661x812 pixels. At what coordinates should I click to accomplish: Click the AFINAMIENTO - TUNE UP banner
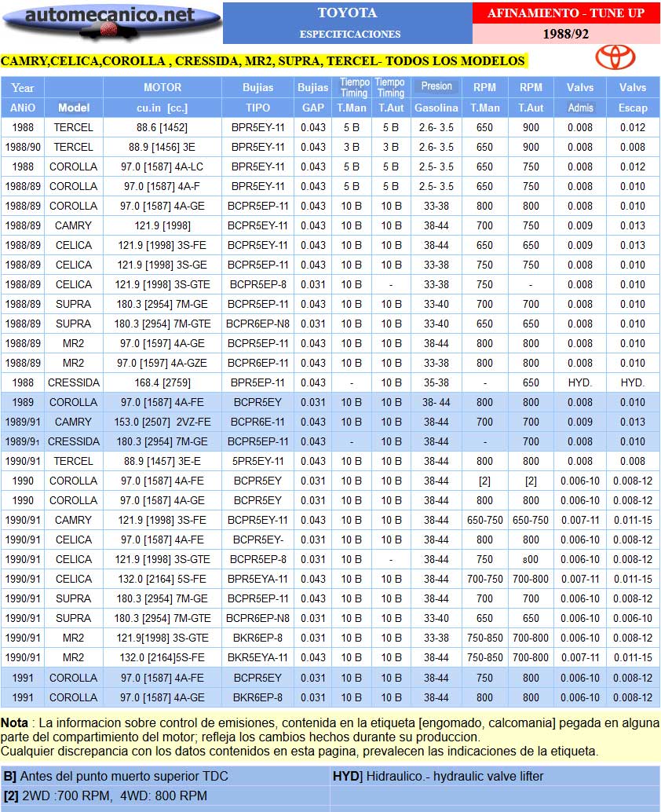coord(566,13)
